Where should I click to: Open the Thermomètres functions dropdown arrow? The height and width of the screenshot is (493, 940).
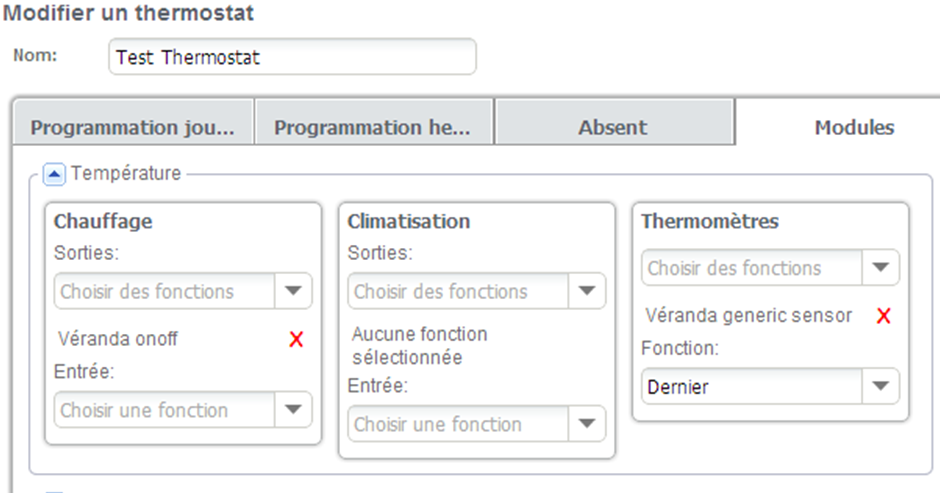880,268
